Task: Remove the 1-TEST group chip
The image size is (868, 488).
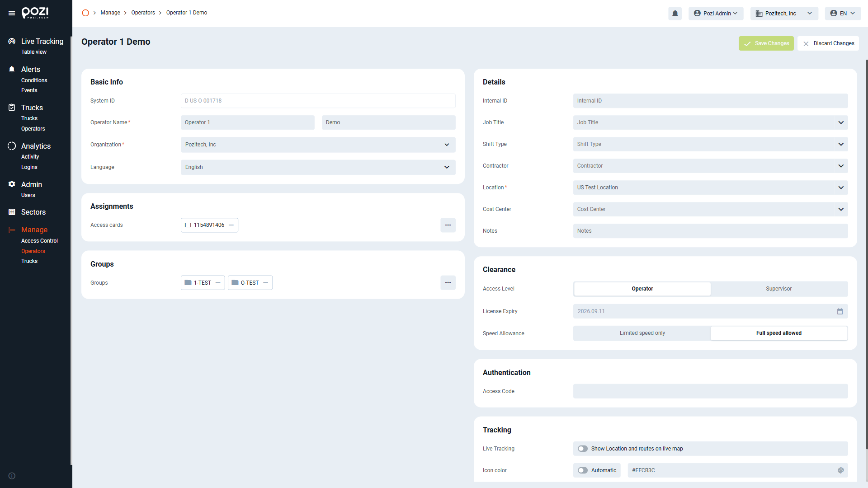Action: coord(218,283)
